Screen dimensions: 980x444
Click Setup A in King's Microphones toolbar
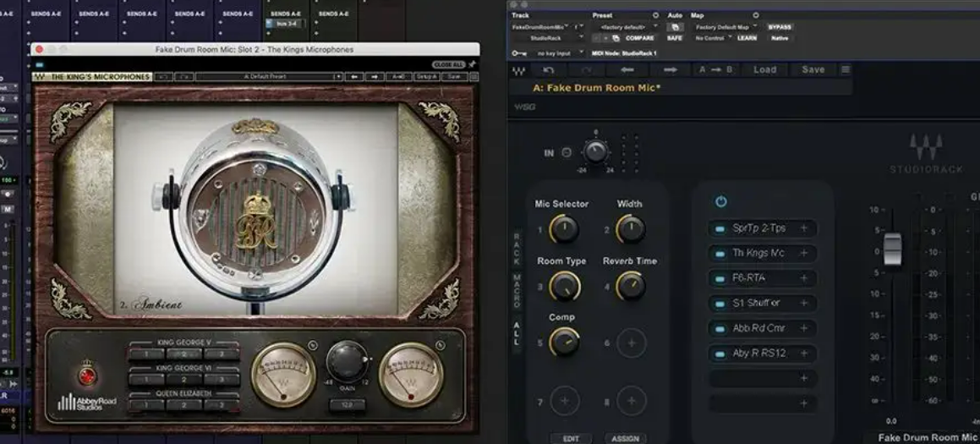[428, 77]
